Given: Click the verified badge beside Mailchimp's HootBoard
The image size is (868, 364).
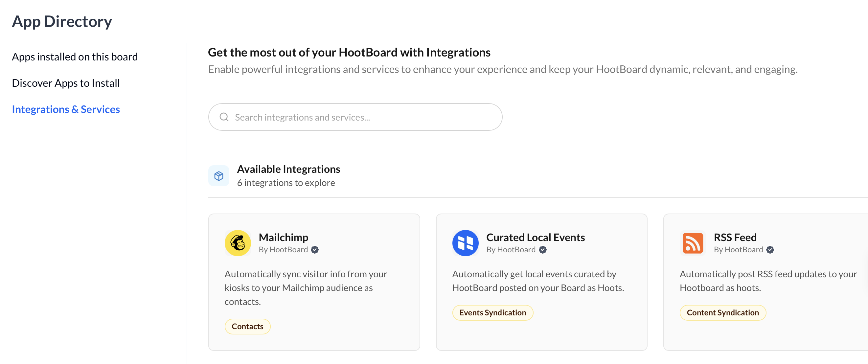Looking at the screenshot, I should [x=315, y=249].
